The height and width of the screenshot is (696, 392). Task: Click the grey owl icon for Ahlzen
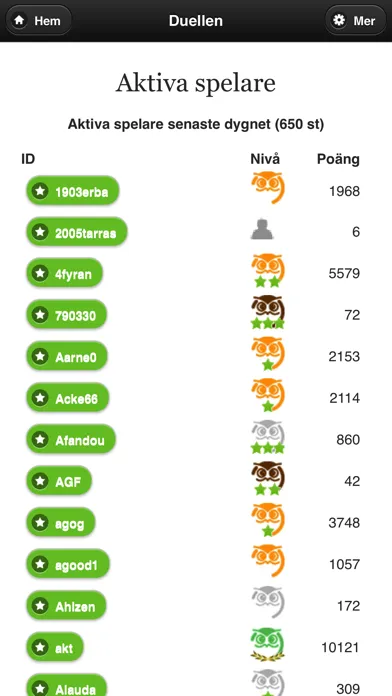pos(268,602)
